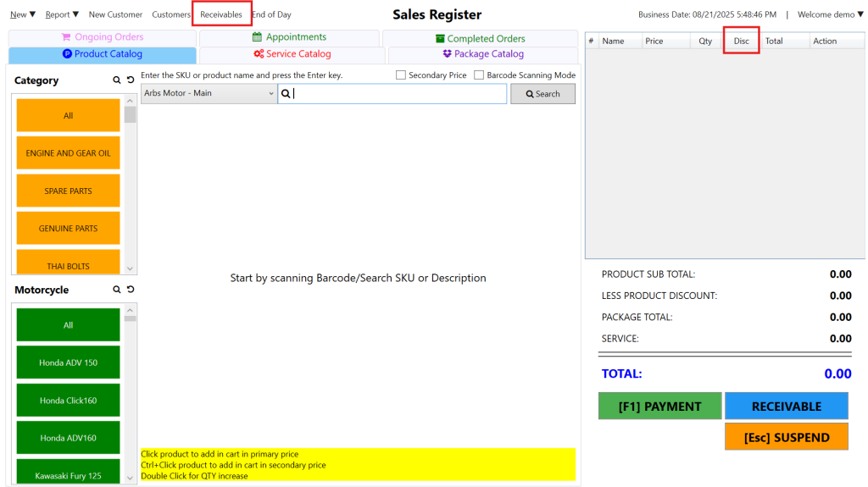Open the Receivables menu item
Viewport: 868px width, 487px height.
[220, 14]
